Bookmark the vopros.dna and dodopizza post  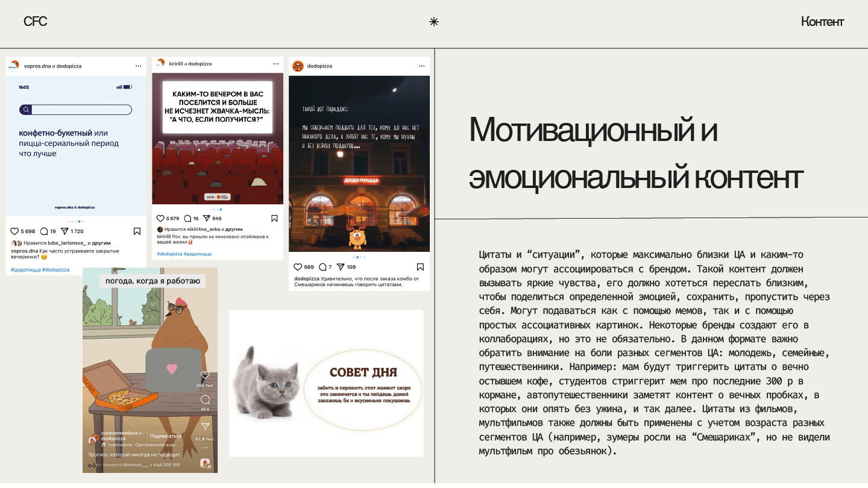click(137, 231)
